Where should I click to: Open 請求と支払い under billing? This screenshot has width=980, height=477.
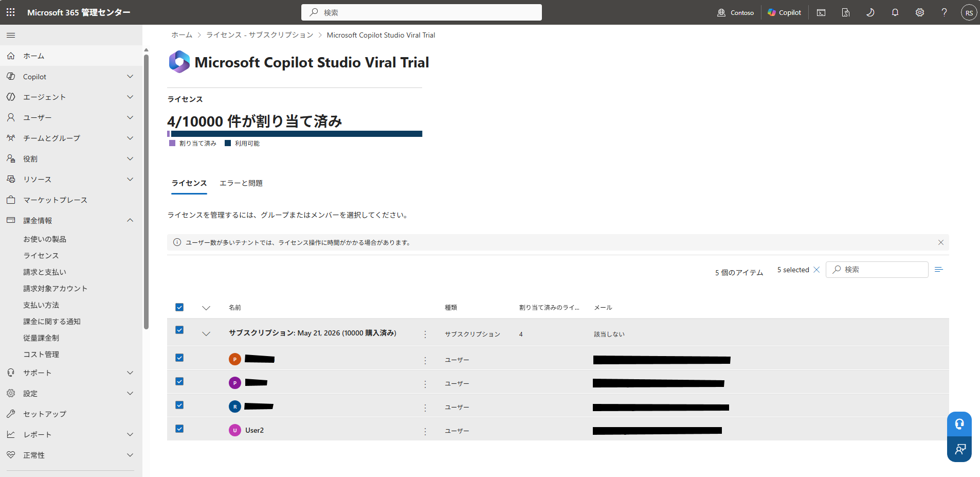45,272
